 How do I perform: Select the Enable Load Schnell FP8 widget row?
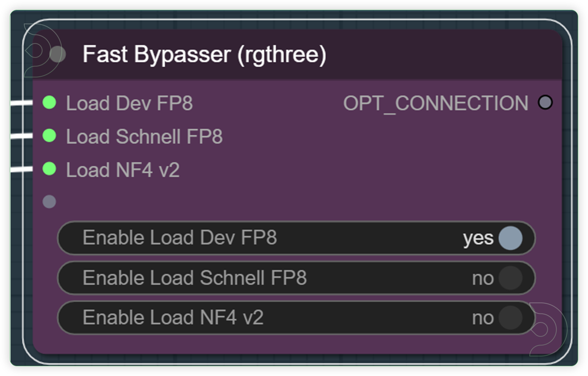274,278
